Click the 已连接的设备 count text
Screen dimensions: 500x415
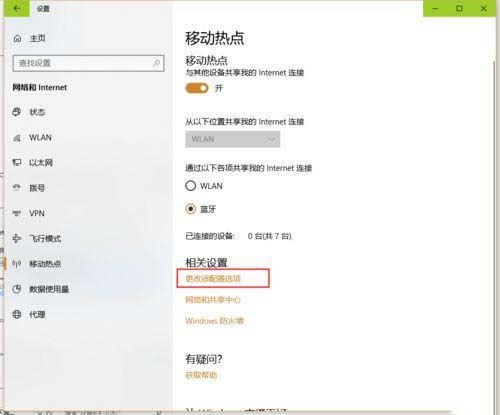269,236
